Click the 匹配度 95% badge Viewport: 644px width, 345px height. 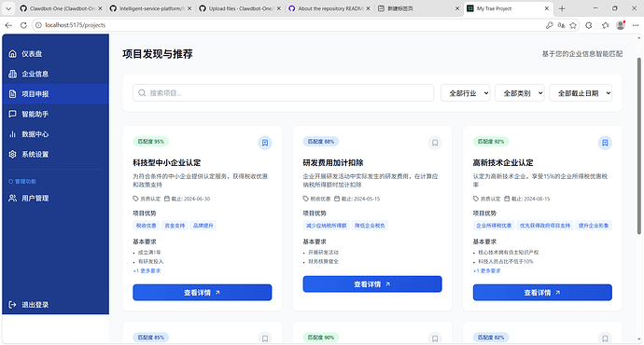[x=150, y=142]
